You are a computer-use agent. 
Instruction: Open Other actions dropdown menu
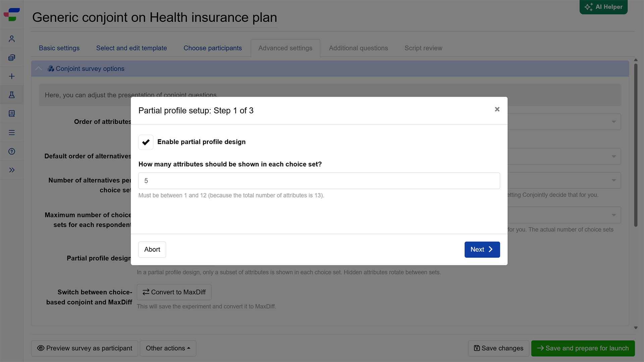(168, 348)
